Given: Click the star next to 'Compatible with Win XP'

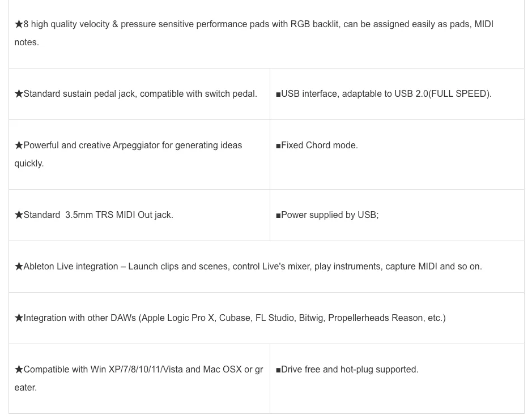Looking at the screenshot, I should 19,370.
